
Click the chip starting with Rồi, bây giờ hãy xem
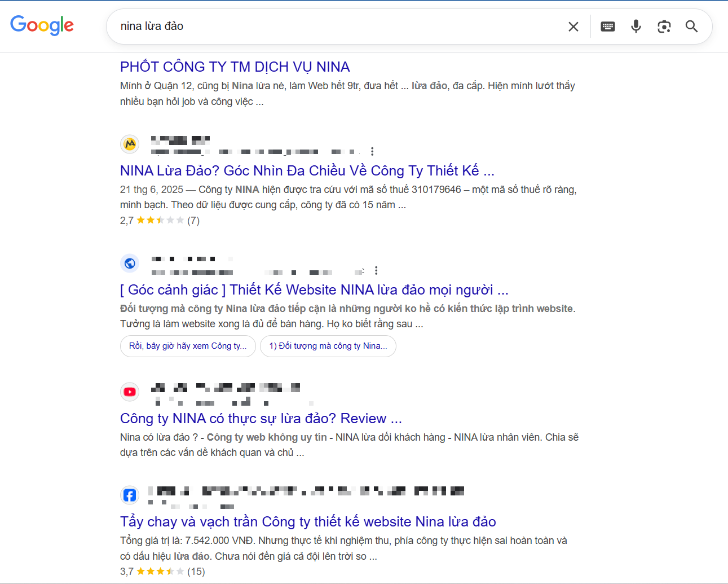pyautogui.click(x=188, y=345)
